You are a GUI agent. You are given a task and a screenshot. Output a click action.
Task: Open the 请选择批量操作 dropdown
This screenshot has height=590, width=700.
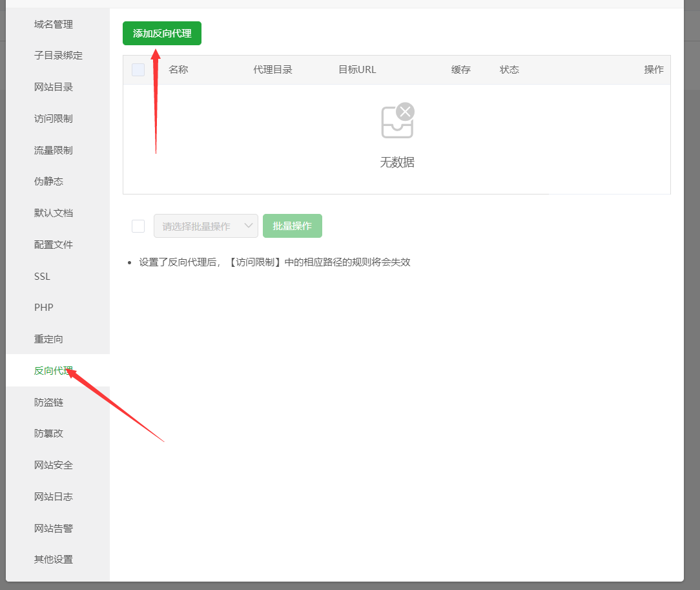coord(205,226)
